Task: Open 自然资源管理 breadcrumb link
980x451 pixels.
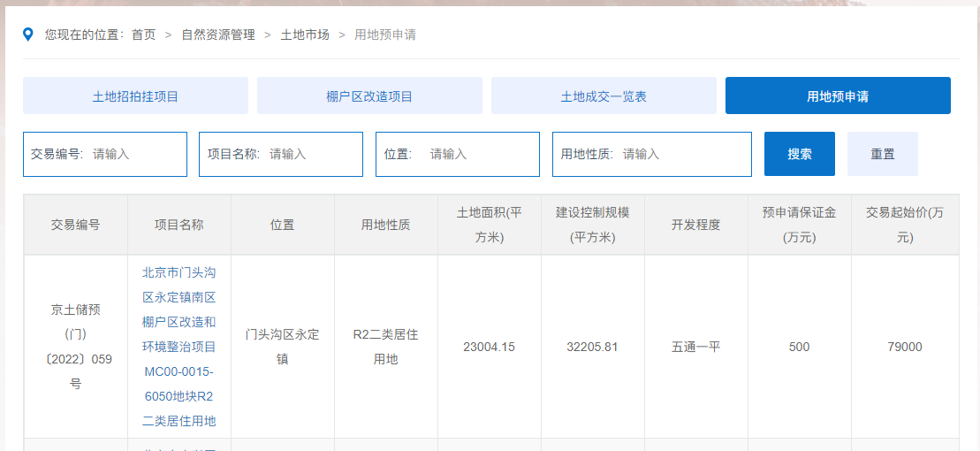Action: (218, 34)
